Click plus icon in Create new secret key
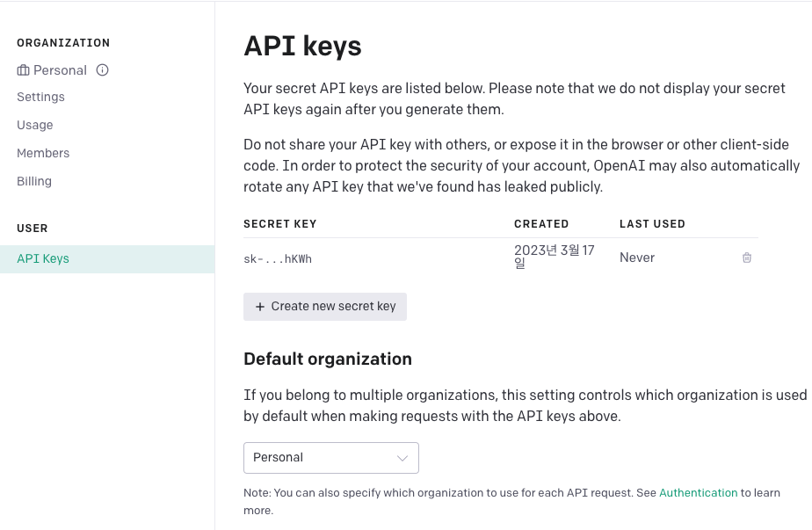The height and width of the screenshot is (530, 812). click(x=260, y=307)
